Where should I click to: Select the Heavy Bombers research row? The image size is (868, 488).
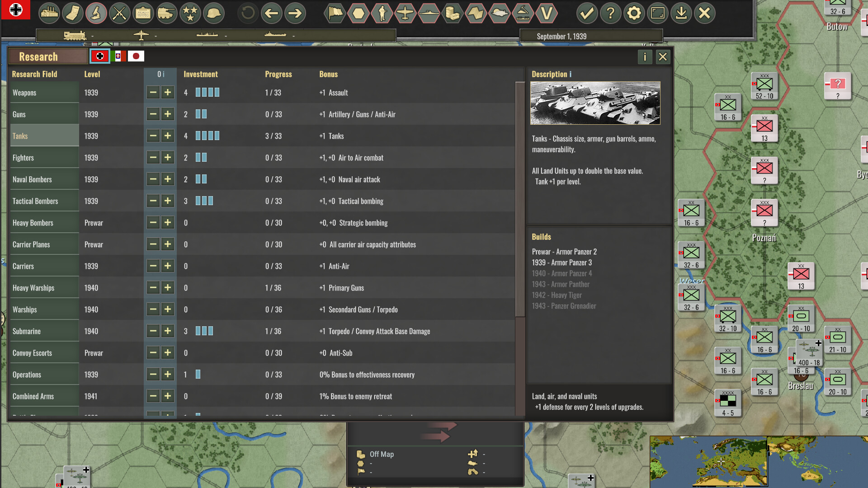coord(44,222)
